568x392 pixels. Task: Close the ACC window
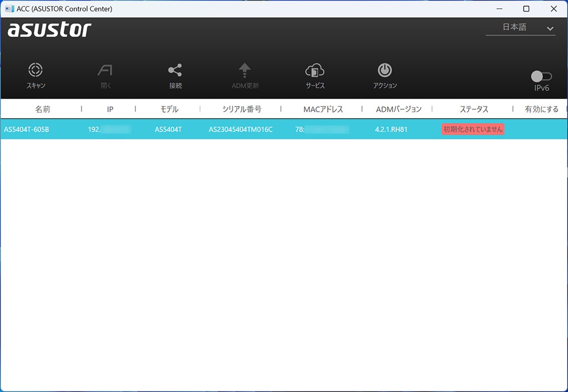tap(554, 9)
